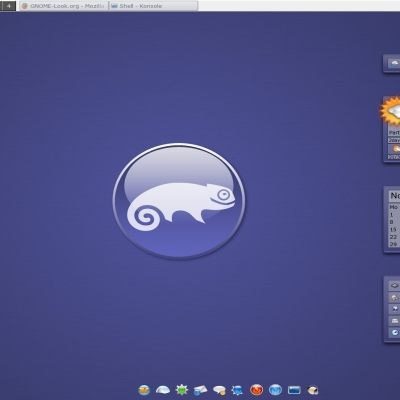Open the orange file manager dock icon

point(144,390)
